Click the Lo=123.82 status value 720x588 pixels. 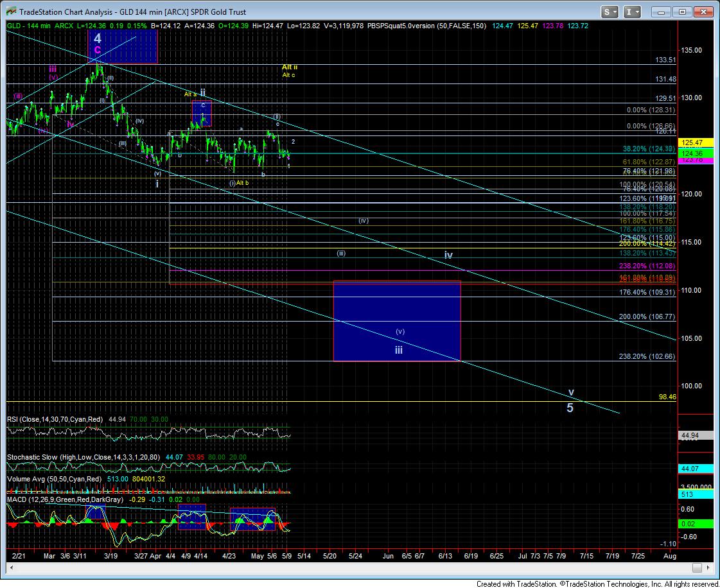click(304, 26)
